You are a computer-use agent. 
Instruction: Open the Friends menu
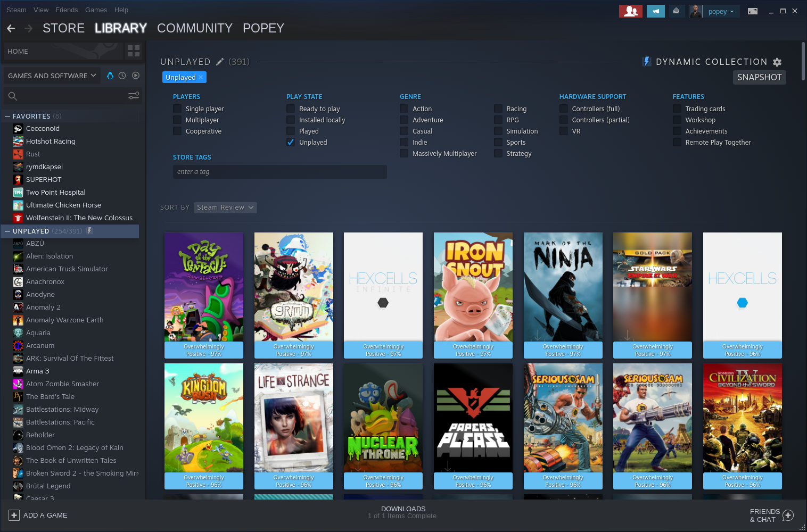click(x=67, y=10)
